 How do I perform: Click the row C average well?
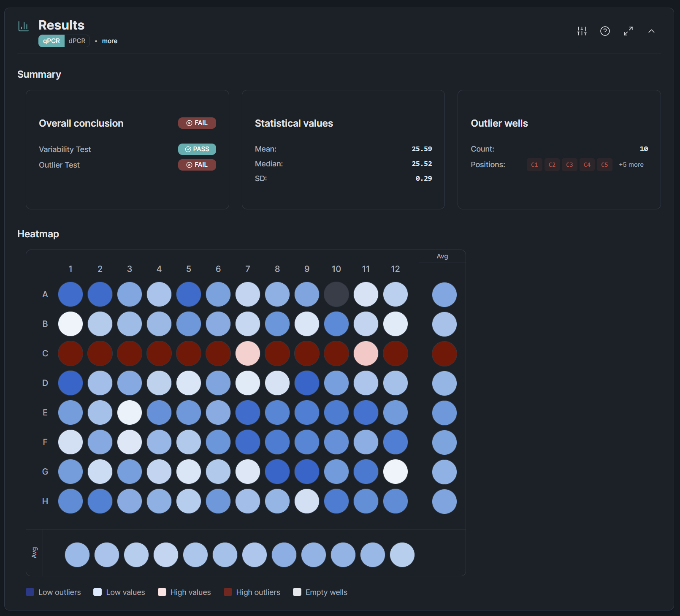click(x=444, y=354)
